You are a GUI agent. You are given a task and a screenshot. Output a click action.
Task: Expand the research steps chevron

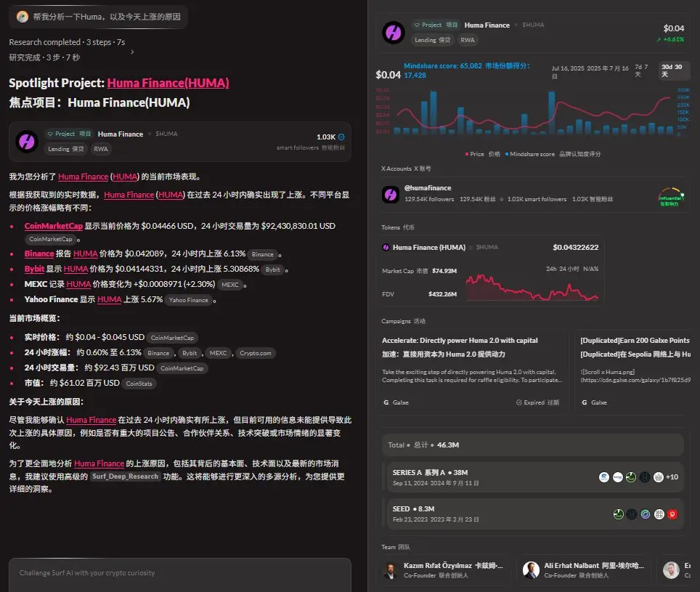click(x=132, y=52)
